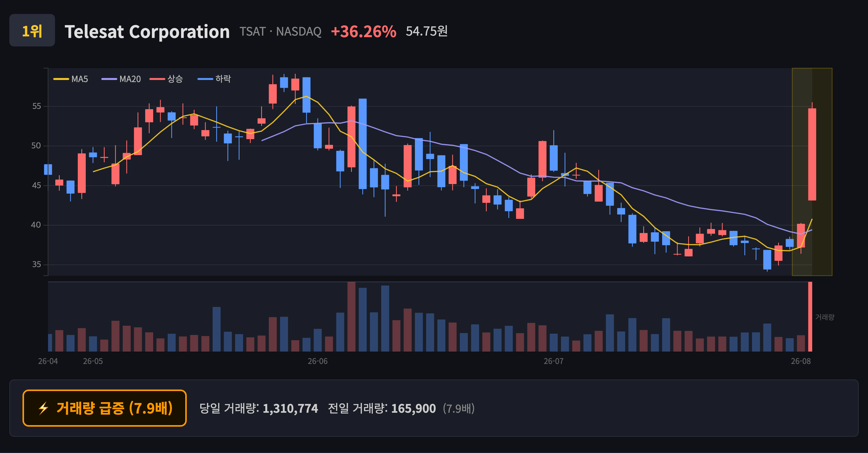Click the blue 하락 line swatch

tap(205, 79)
